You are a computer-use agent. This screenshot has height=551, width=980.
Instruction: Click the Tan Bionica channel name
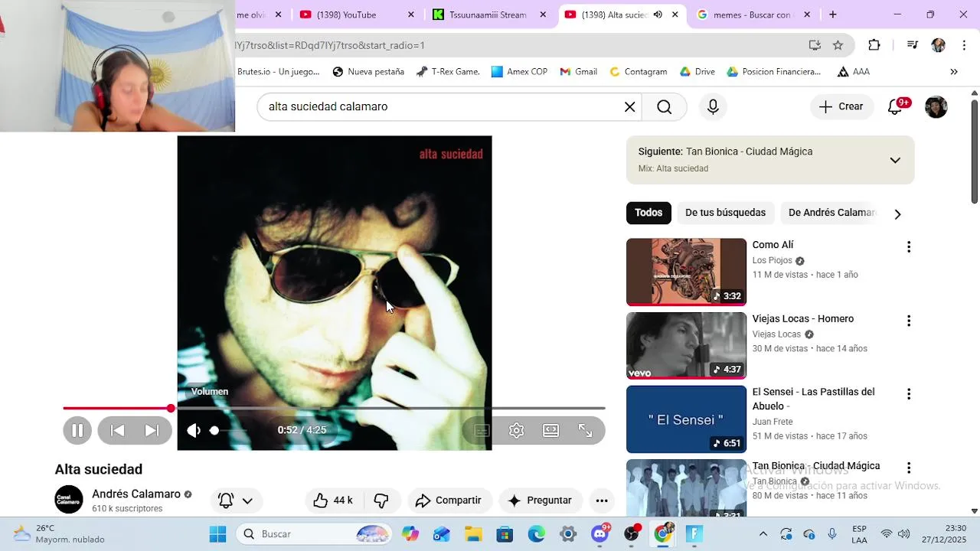coord(775,481)
